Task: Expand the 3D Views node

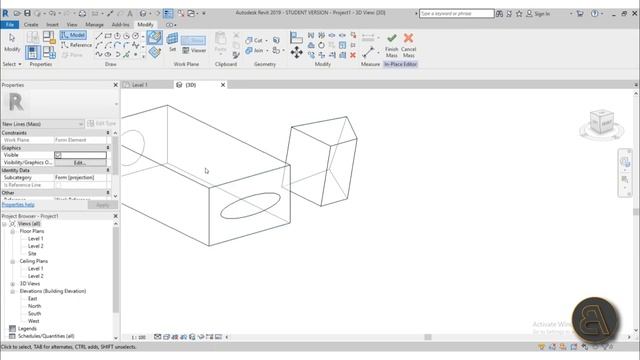Action: click(x=13, y=284)
